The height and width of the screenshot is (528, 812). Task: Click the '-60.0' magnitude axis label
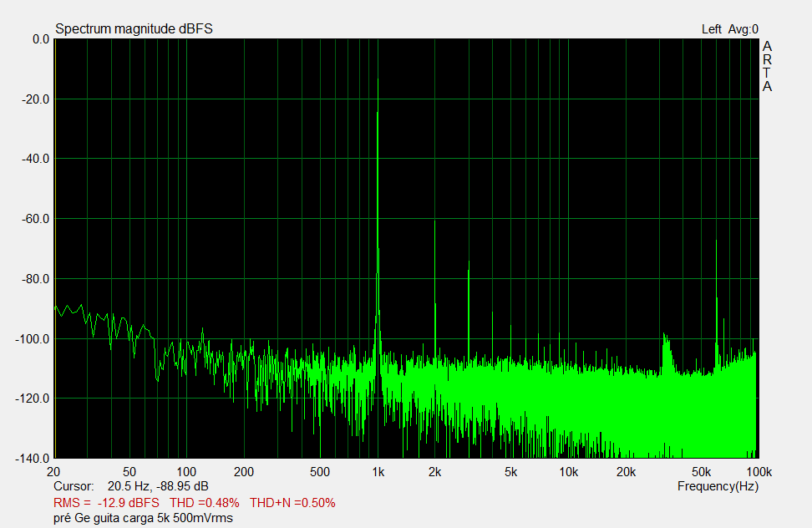point(35,219)
